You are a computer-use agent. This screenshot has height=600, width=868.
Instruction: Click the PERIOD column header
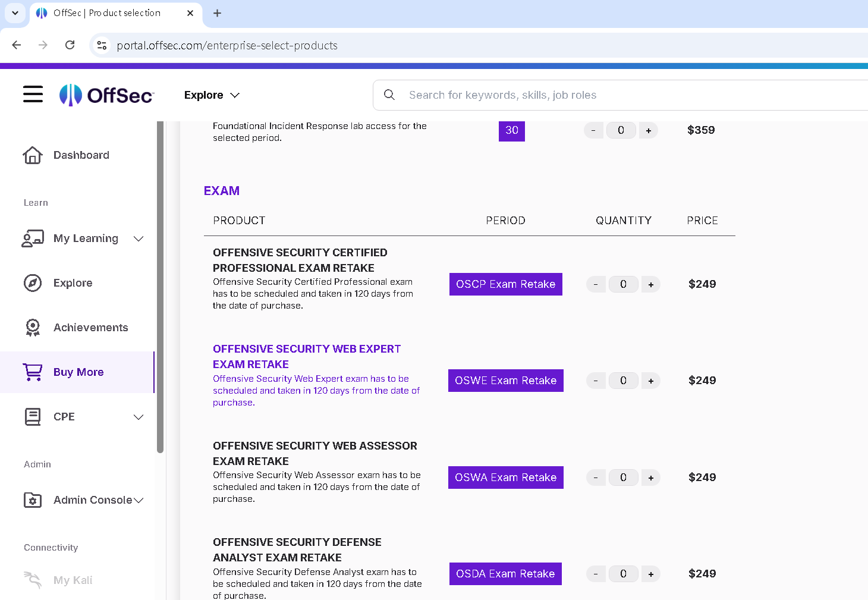click(506, 221)
